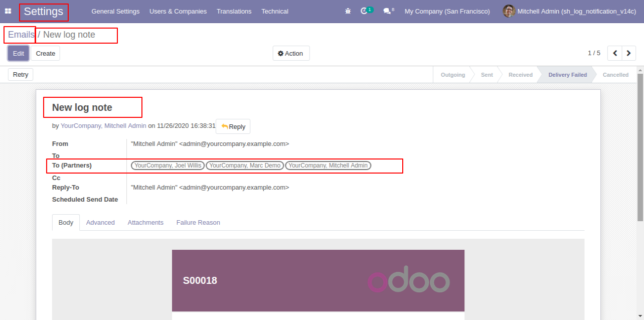Go to next record arrow
The image size is (644, 320).
pos(629,53)
